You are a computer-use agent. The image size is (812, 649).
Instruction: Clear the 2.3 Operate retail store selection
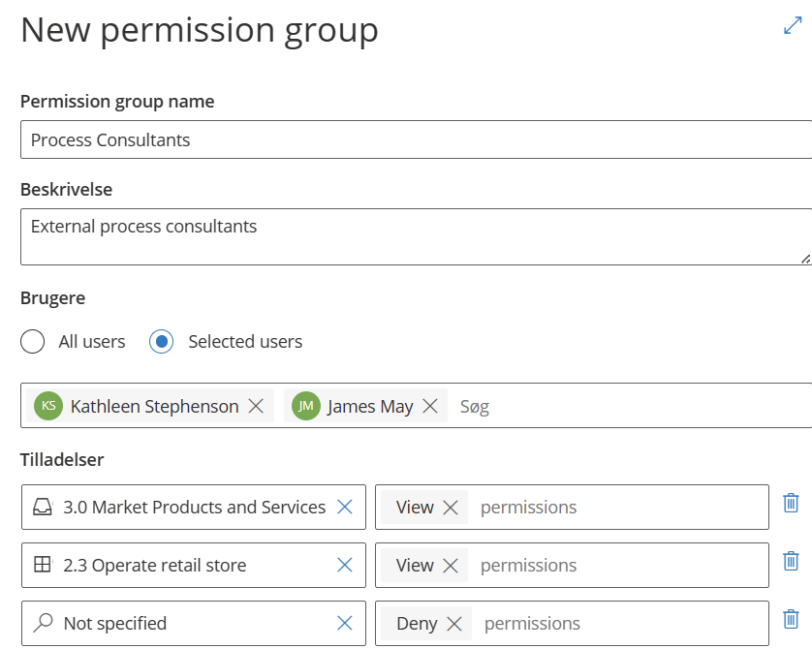click(344, 565)
